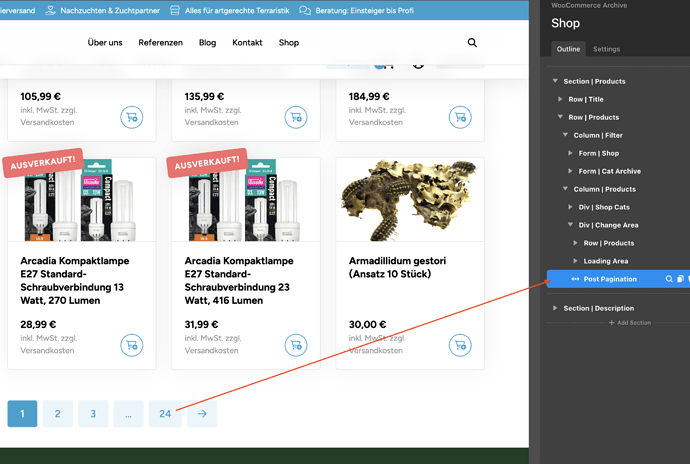Click the 23 Watt Kompaktlampe product image

tap(246, 200)
